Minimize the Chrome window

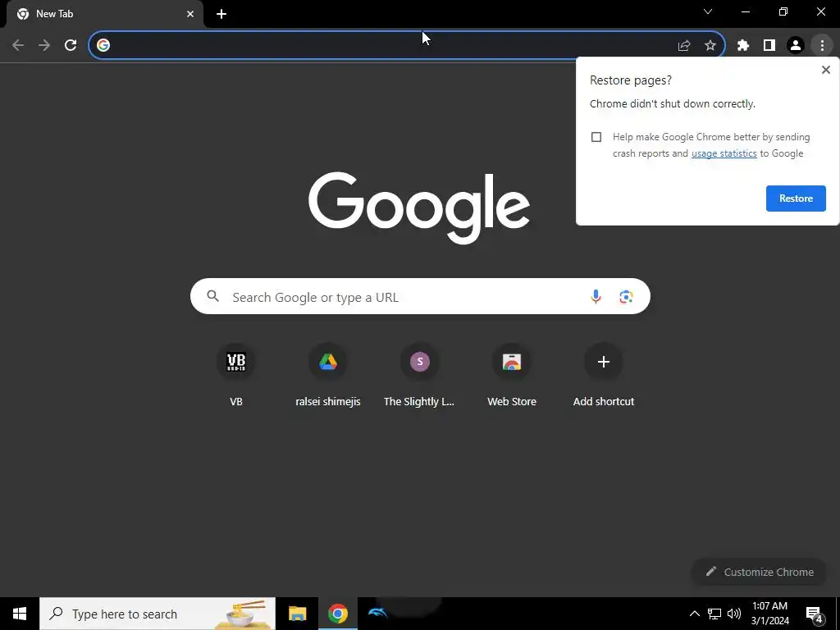pyautogui.click(x=745, y=11)
